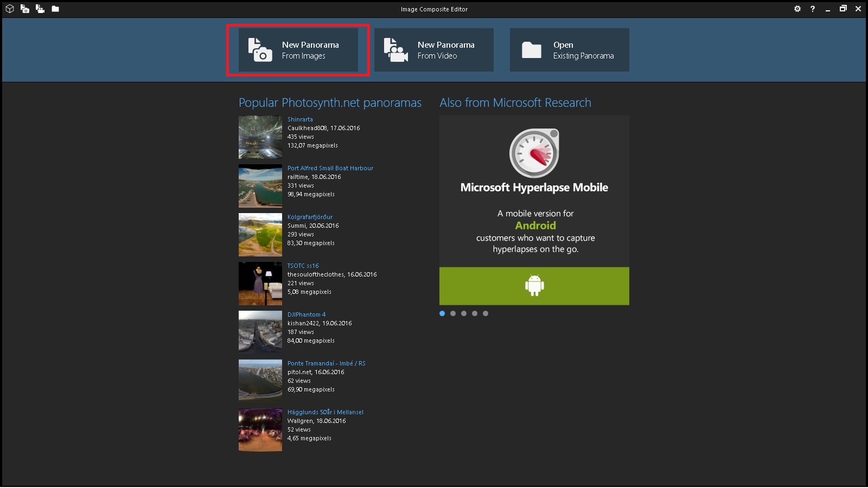Screen dimensions: 868x488
Task: Click the "84,00 megapixels" text
Action: (311, 341)
